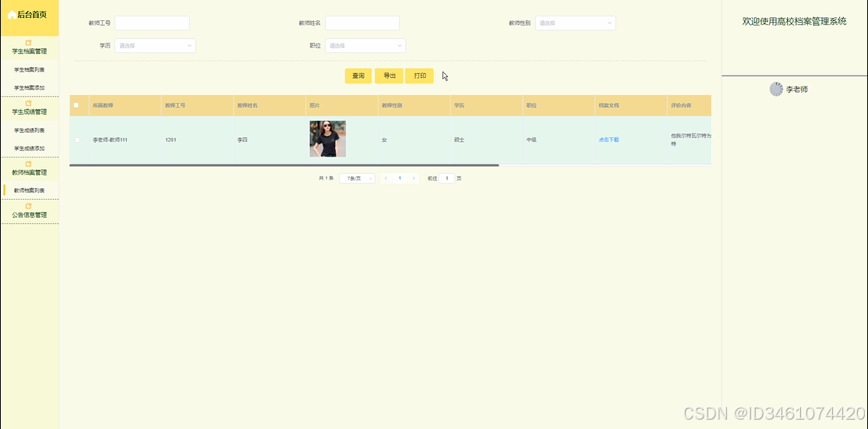Click the 共 1 条 total count text

point(326,179)
